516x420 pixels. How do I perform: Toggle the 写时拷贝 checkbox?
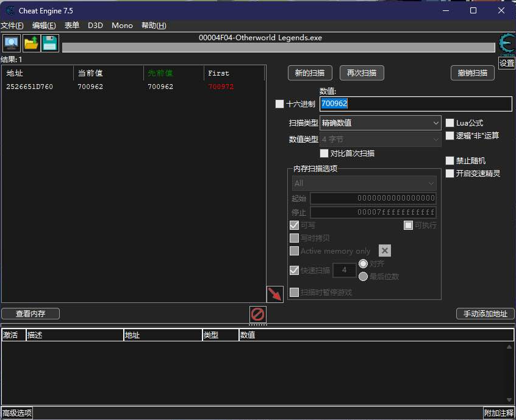[x=294, y=238]
